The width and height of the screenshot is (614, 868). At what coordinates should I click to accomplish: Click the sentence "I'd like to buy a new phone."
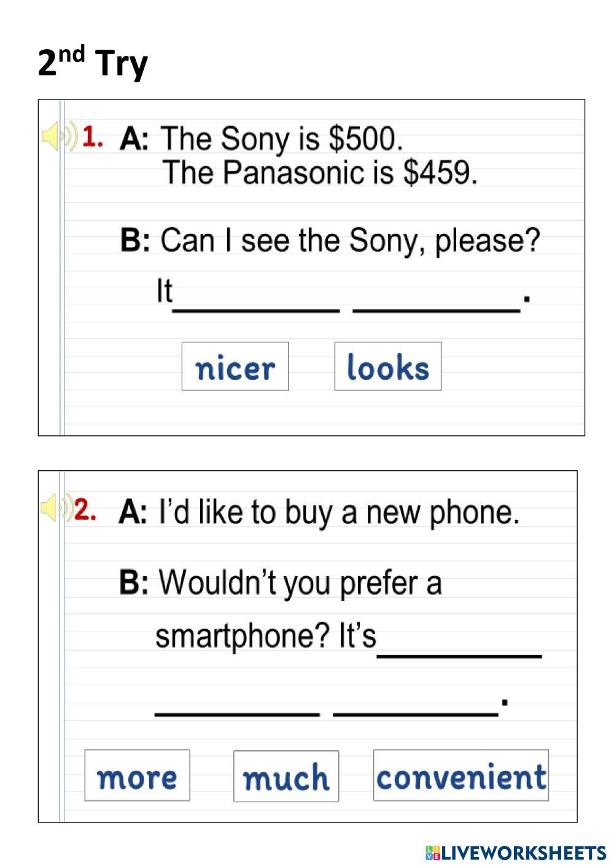click(339, 511)
